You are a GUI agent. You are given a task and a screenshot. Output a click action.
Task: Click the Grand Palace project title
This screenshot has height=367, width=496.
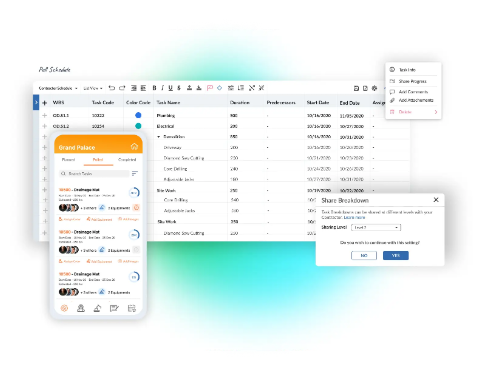tap(77, 147)
